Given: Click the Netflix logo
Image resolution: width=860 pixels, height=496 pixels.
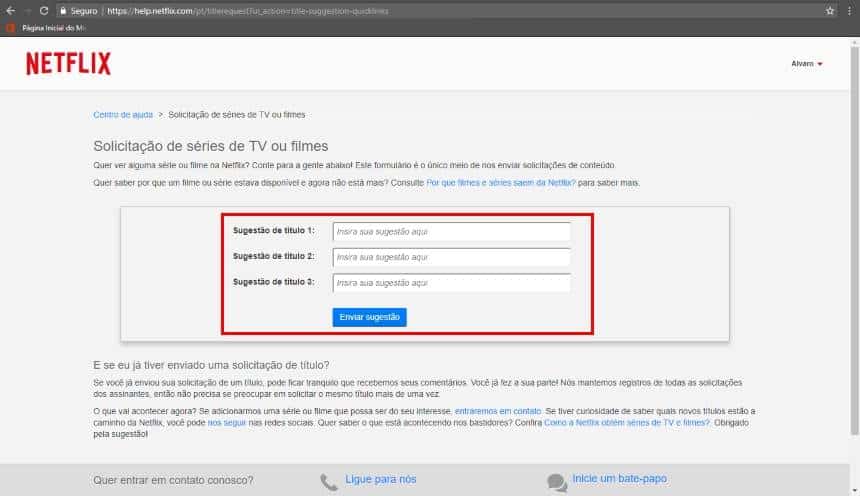Looking at the screenshot, I should 69,63.
